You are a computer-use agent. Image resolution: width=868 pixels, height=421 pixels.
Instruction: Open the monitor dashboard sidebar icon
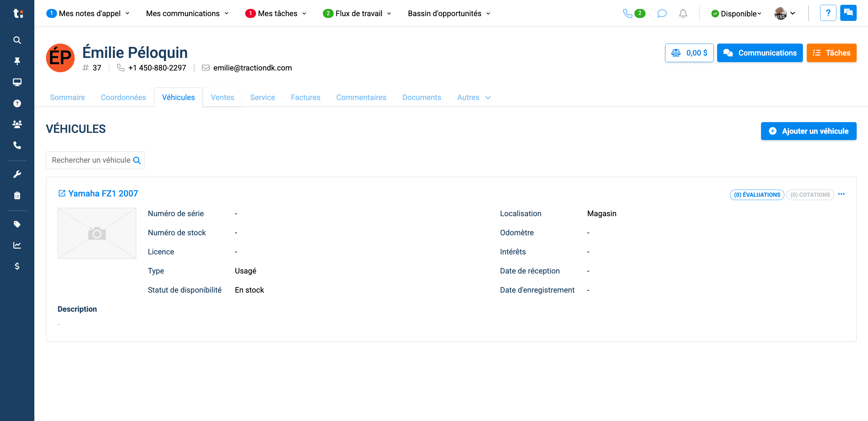pos(17,82)
